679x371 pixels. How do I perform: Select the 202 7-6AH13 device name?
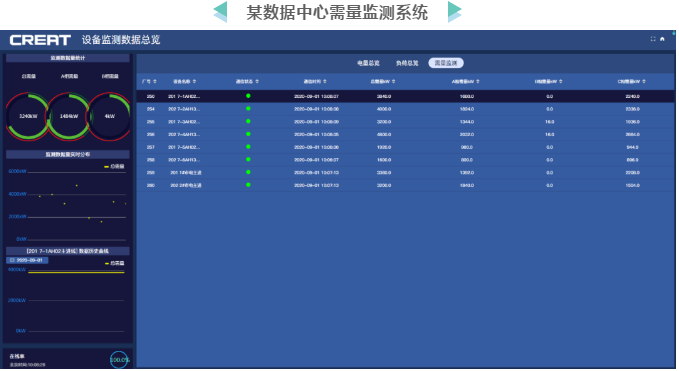pos(184,160)
